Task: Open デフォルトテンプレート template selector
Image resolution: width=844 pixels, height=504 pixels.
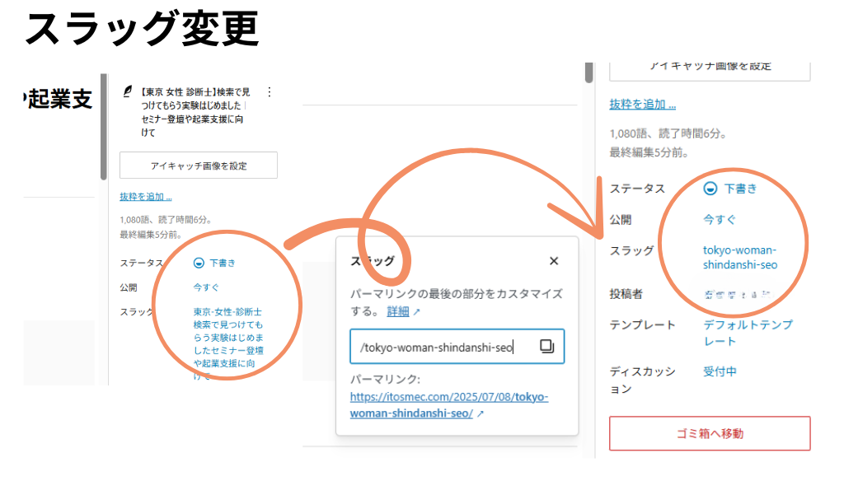Action: point(748,333)
